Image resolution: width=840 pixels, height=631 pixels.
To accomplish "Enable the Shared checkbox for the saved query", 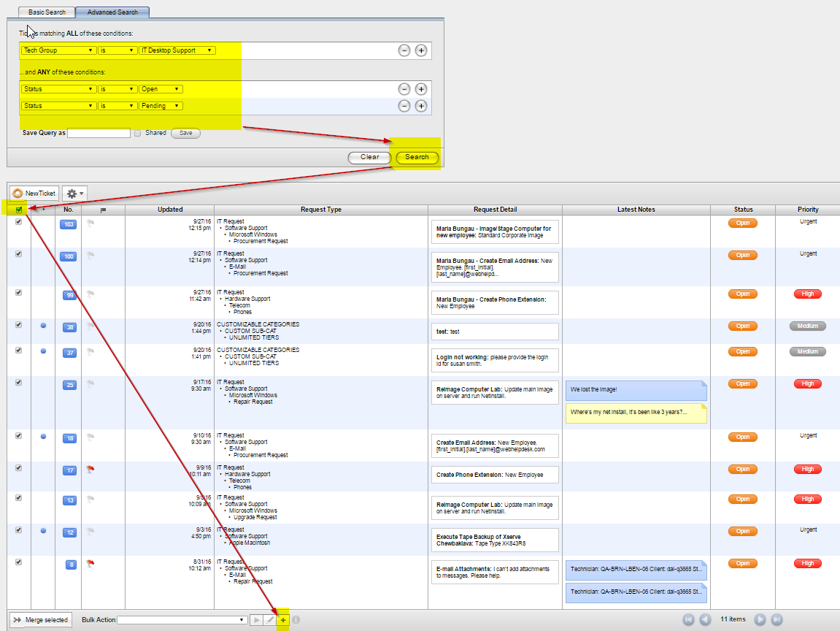I will pyautogui.click(x=137, y=132).
